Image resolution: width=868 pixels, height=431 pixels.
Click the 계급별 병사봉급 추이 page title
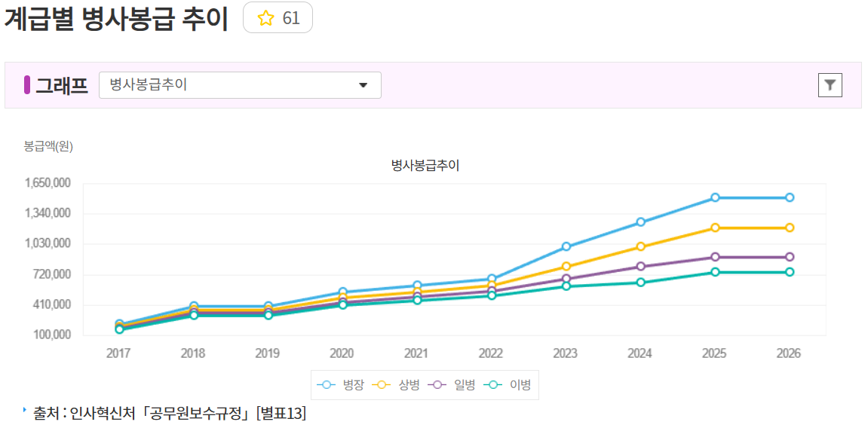click(116, 20)
